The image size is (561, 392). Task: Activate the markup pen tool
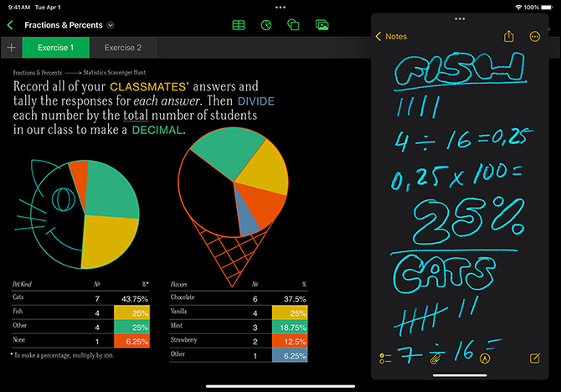pos(485,358)
